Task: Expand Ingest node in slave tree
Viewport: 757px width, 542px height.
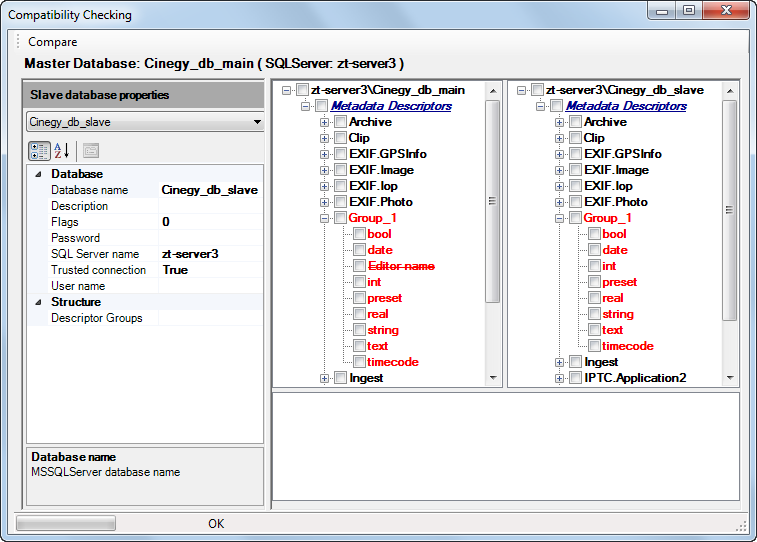Action: click(559, 362)
